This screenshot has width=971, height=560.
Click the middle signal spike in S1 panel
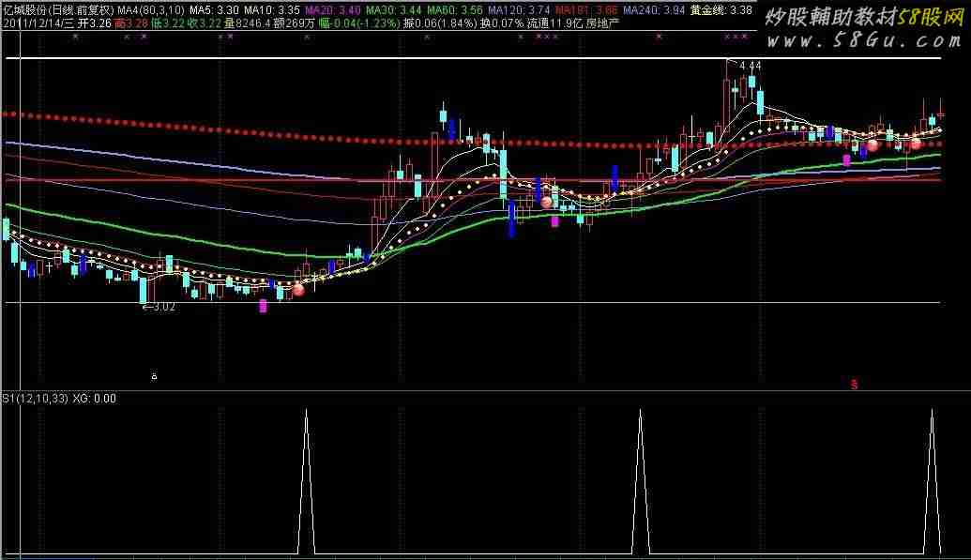[x=640, y=478]
